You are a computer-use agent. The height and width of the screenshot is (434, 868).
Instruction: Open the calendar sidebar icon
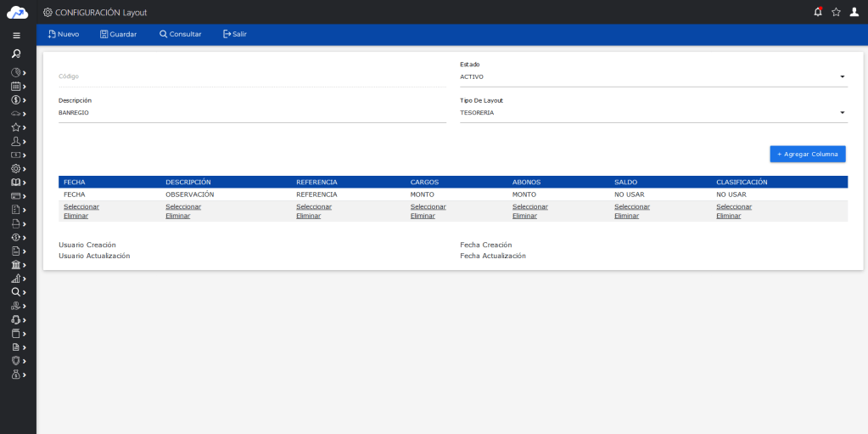(x=15, y=87)
